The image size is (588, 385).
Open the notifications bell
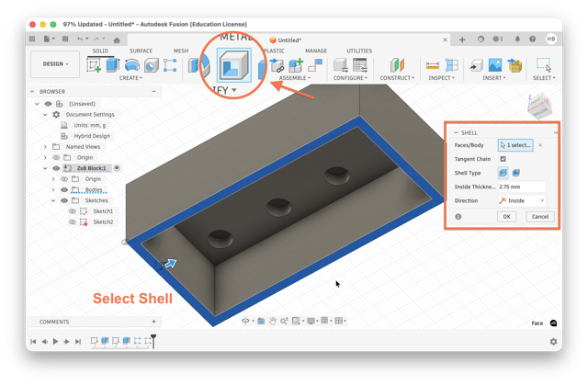[x=517, y=39]
